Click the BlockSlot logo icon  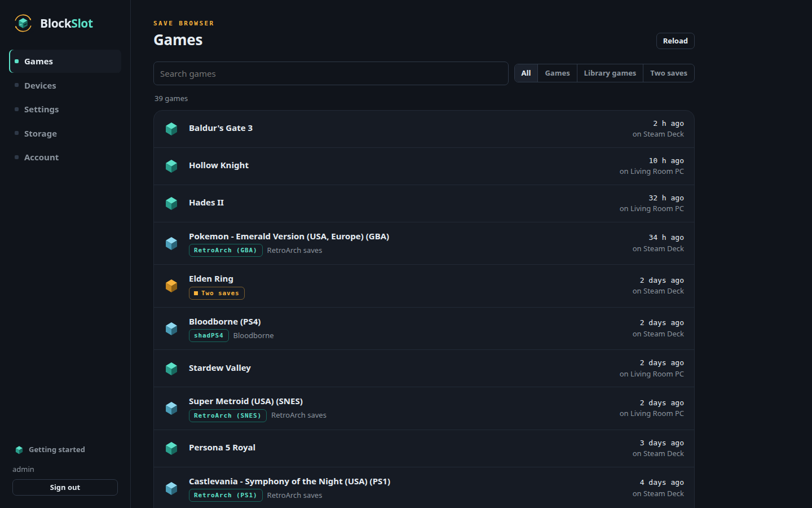pos(23,23)
